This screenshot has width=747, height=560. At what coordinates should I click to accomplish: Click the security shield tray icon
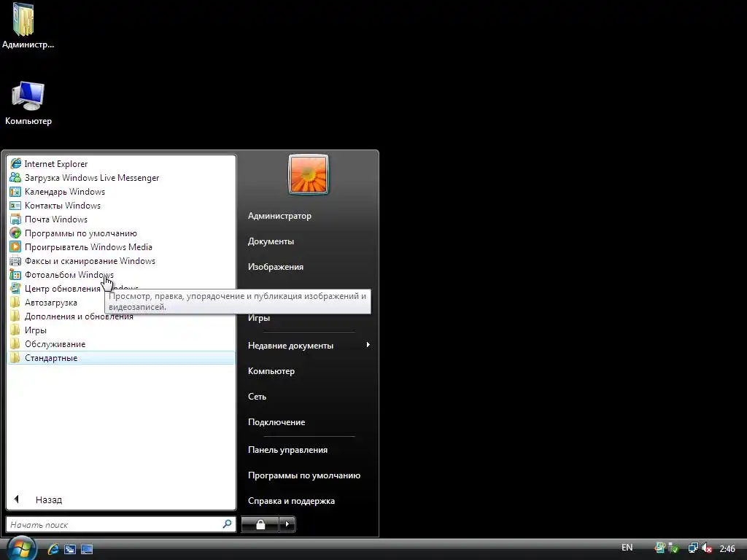[x=673, y=548]
